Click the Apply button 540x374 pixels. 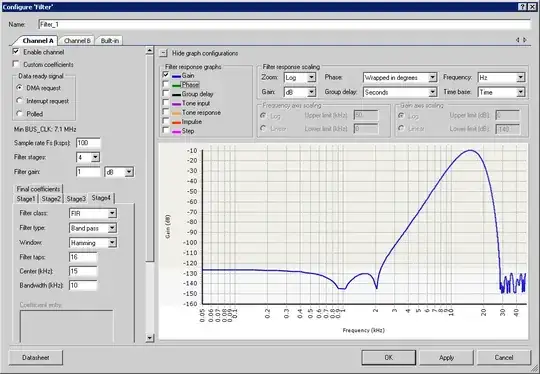click(446, 357)
